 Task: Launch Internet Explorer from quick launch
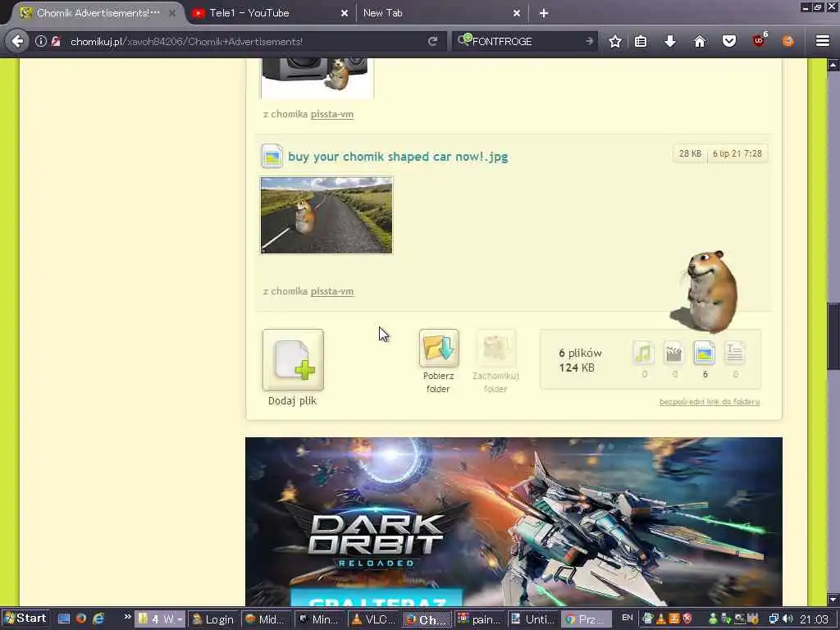pyautogui.click(x=98, y=619)
